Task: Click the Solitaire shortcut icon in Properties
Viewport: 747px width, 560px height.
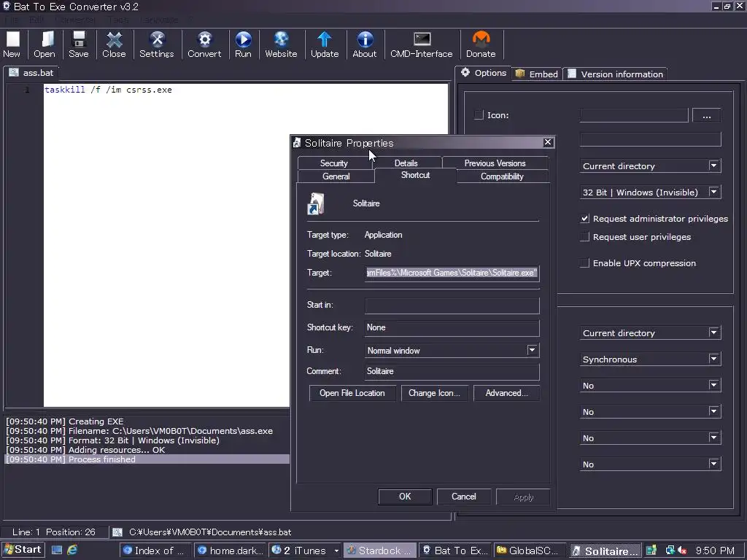Action: click(316, 204)
